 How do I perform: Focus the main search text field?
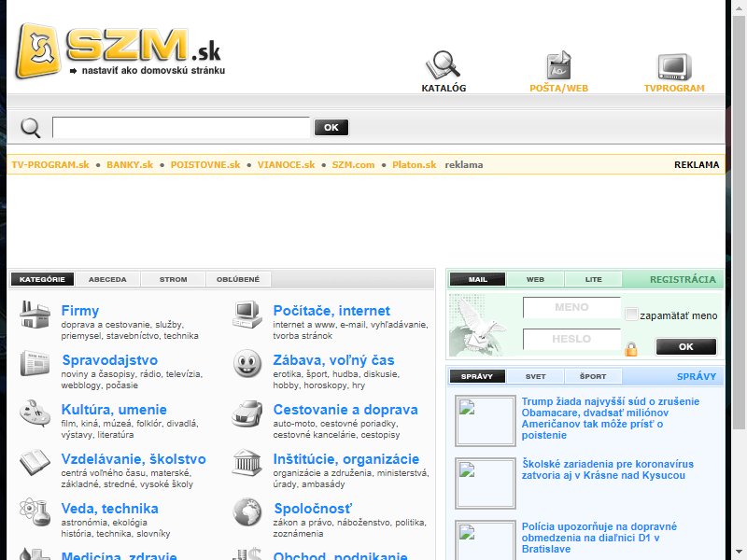181,127
